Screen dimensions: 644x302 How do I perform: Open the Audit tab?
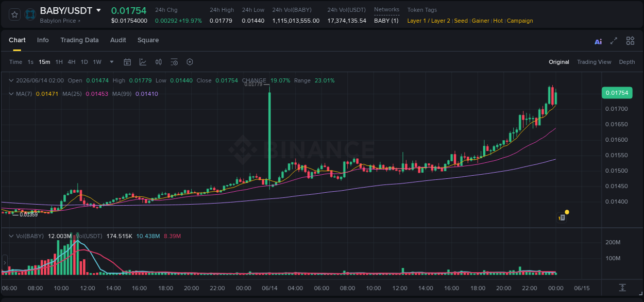click(118, 40)
